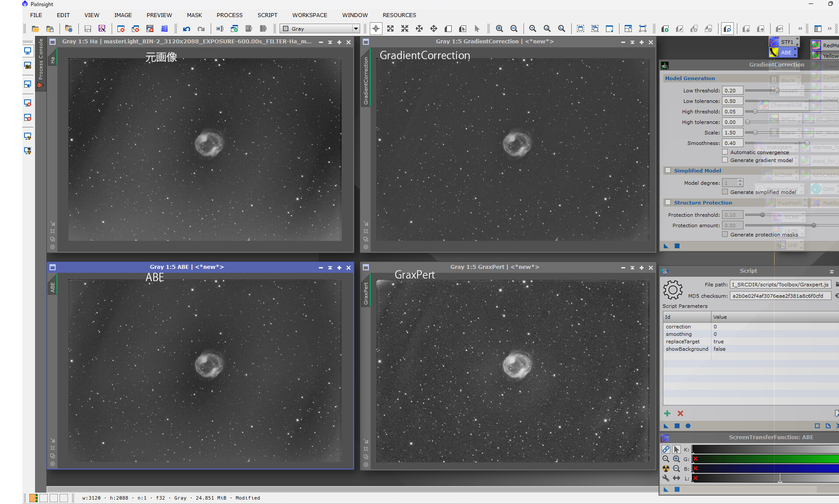Screen dimensions: 839x504
Task: Click the Model degree spinner arrows
Action: pyautogui.click(x=740, y=183)
